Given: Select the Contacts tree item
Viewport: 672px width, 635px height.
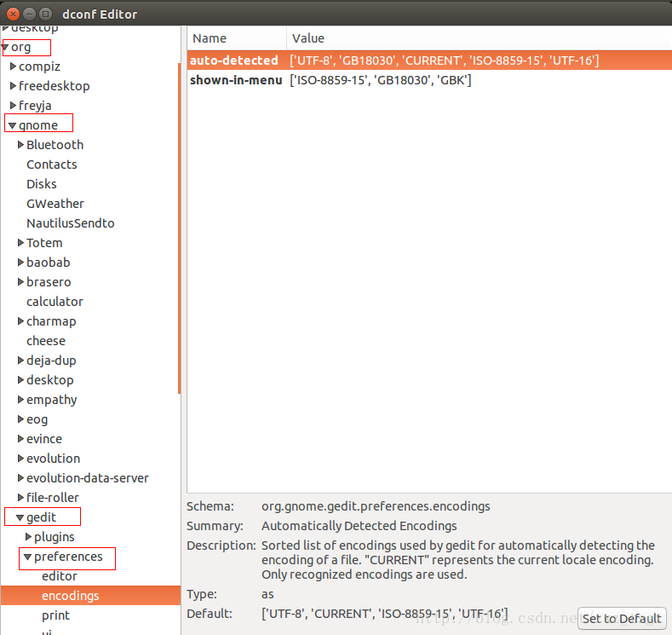Looking at the screenshot, I should [52, 165].
